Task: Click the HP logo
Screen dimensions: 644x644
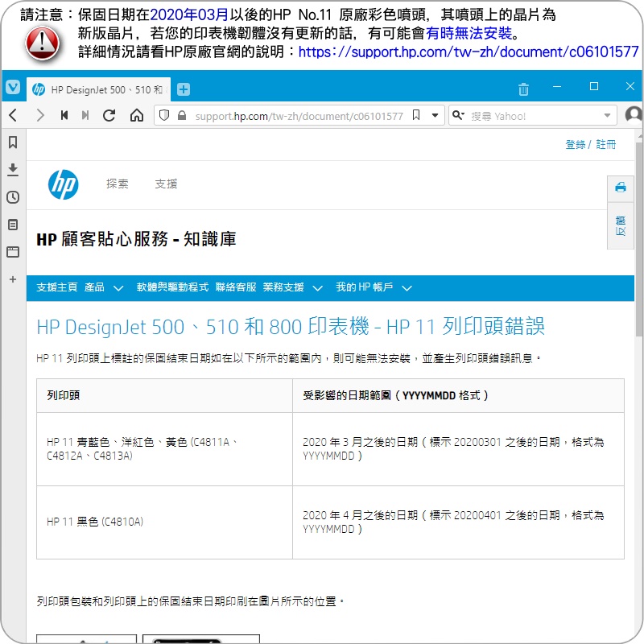Action: (64, 184)
